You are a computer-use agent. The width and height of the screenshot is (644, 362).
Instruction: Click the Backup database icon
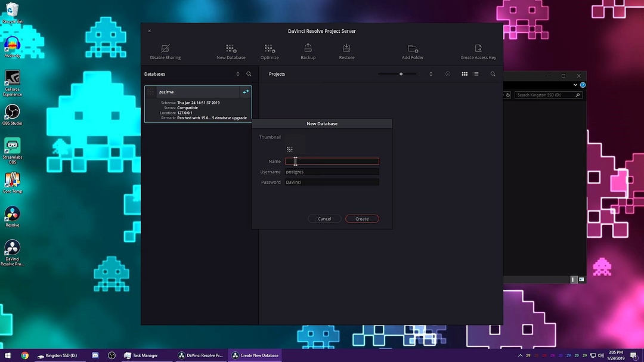308,50
